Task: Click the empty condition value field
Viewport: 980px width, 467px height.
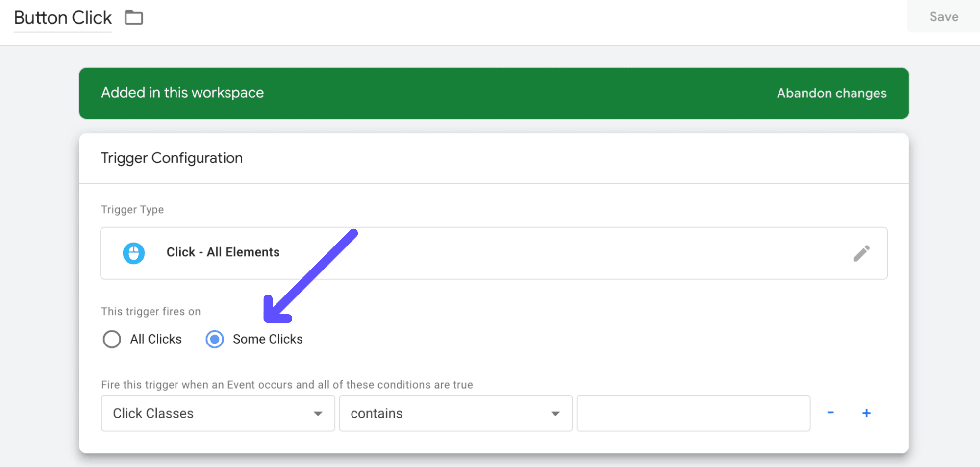Action: click(693, 413)
